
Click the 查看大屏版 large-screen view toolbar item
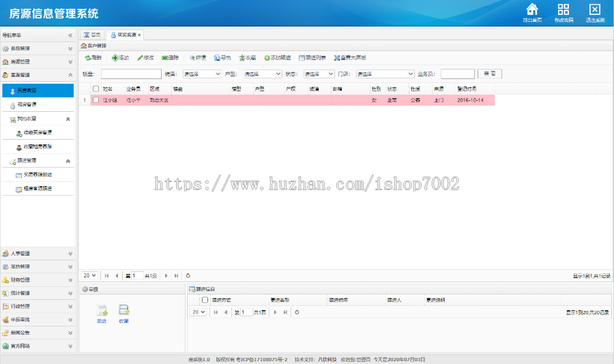350,58
